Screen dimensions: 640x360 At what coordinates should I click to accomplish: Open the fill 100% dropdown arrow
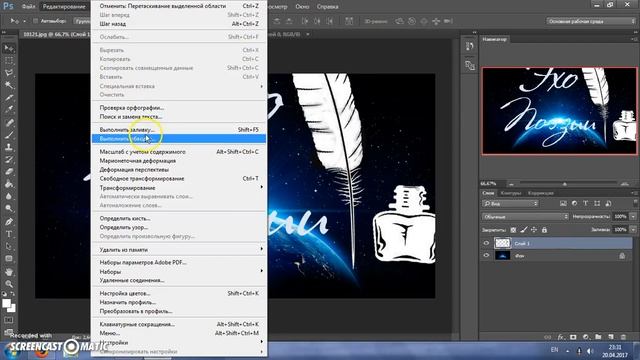(x=633, y=230)
